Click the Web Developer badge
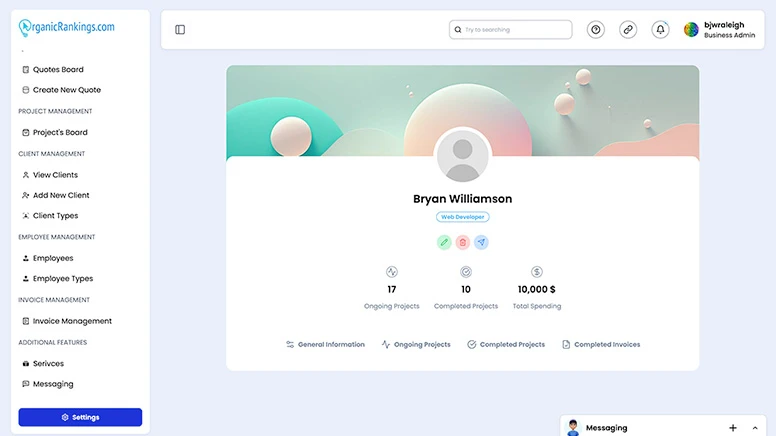Image resolution: width=776 pixels, height=436 pixels. click(463, 217)
